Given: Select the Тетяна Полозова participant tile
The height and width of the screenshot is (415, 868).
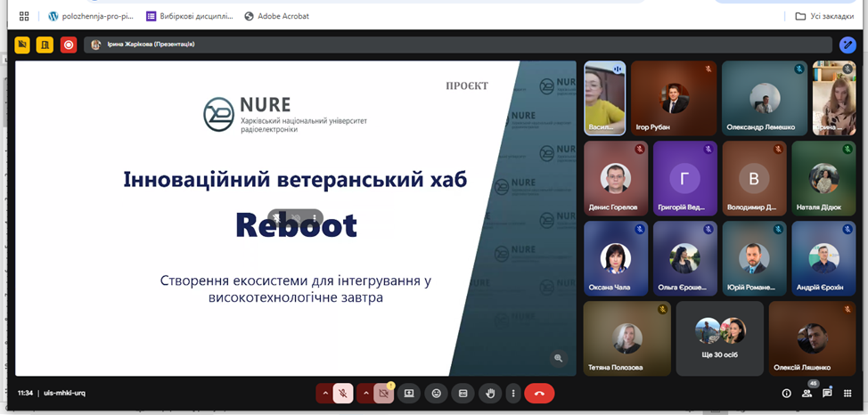Looking at the screenshot, I should pyautogui.click(x=627, y=338).
